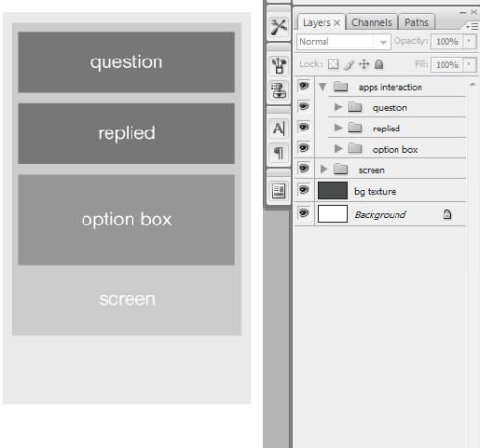Open the Character panel icon

tap(278, 129)
